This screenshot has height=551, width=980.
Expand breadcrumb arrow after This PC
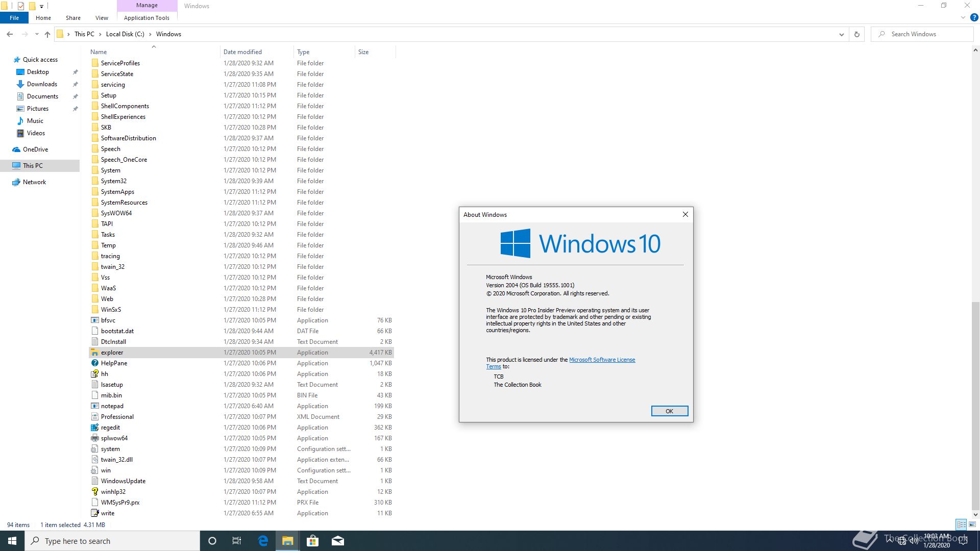[100, 34]
